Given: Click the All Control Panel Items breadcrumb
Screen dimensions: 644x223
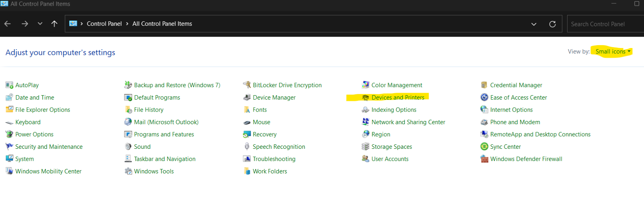Looking at the screenshot, I should click(x=162, y=24).
